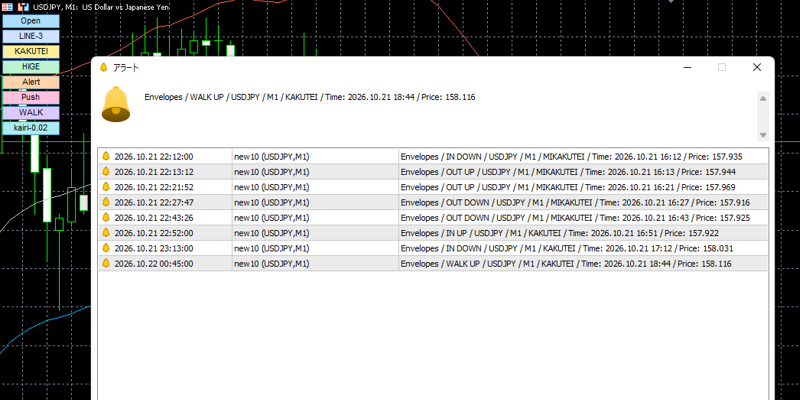Screen dimensions: 800x400
Task: Select the timestamp 2026.10.21 22:52:00
Action: [x=154, y=233]
